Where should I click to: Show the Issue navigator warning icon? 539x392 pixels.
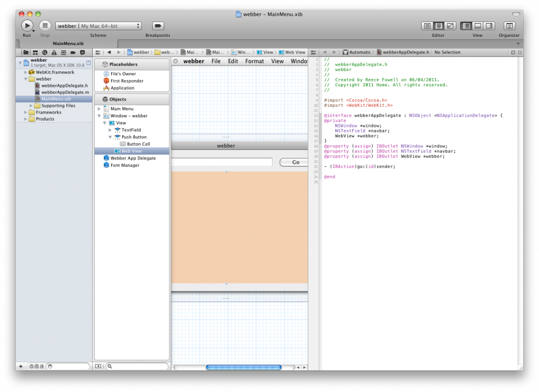(x=54, y=53)
